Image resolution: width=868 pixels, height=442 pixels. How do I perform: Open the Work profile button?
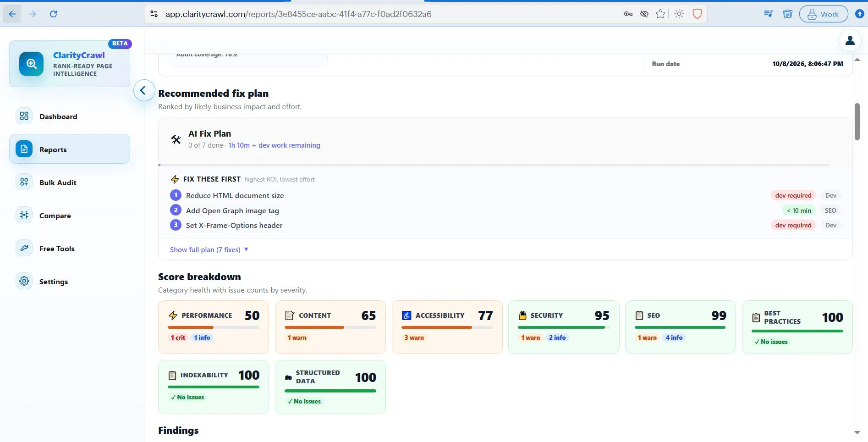click(824, 14)
